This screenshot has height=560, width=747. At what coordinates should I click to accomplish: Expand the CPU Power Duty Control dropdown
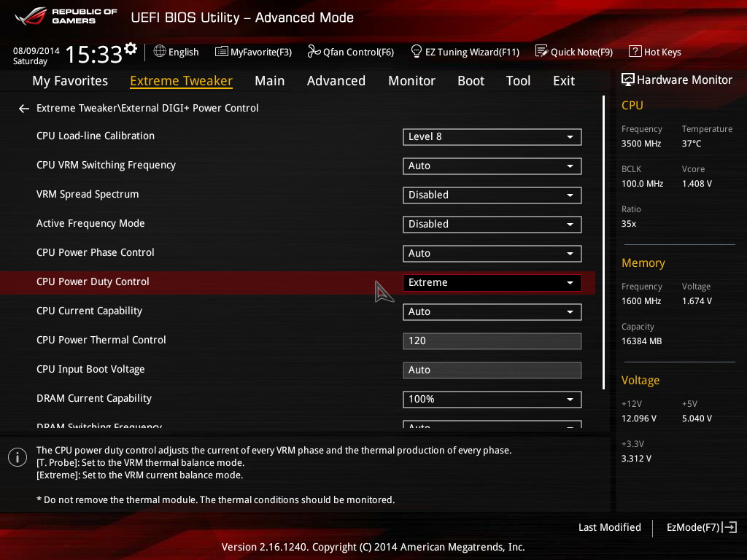[x=492, y=283]
